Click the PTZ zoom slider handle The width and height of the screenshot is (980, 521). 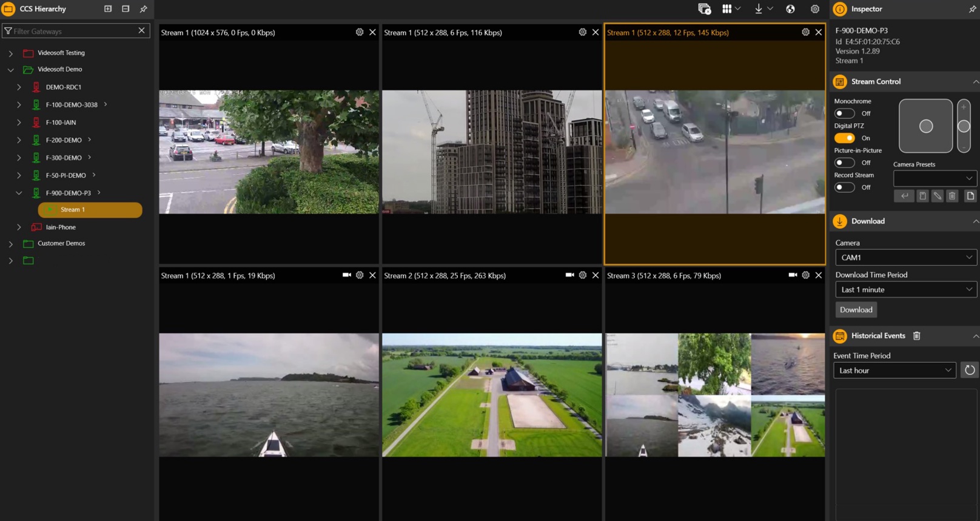click(x=964, y=126)
